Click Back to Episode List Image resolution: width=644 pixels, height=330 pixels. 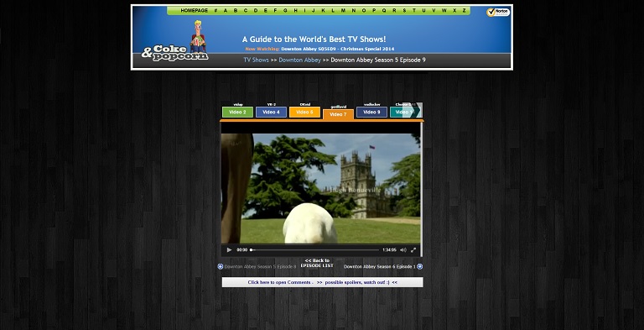pos(317,264)
